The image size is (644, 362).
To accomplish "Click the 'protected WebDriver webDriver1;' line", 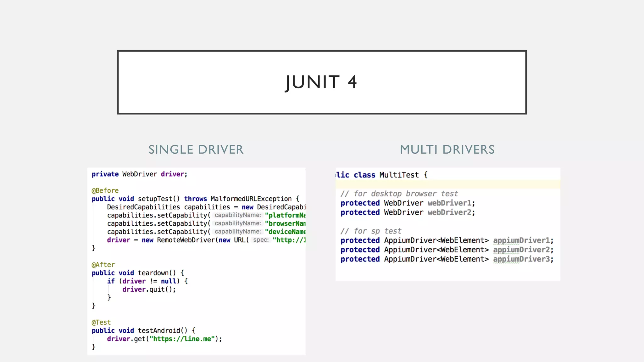I will (x=408, y=203).
